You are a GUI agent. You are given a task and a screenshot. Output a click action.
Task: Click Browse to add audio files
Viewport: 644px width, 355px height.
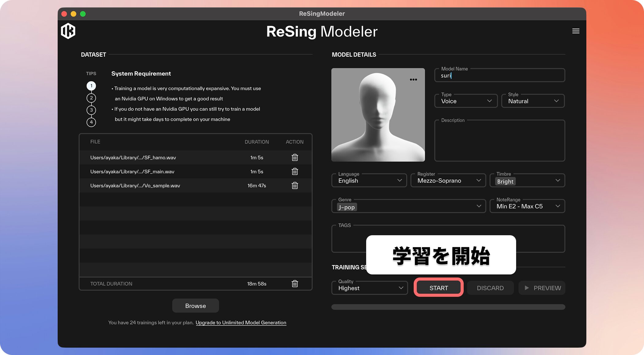pyautogui.click(x=195, y=305)
